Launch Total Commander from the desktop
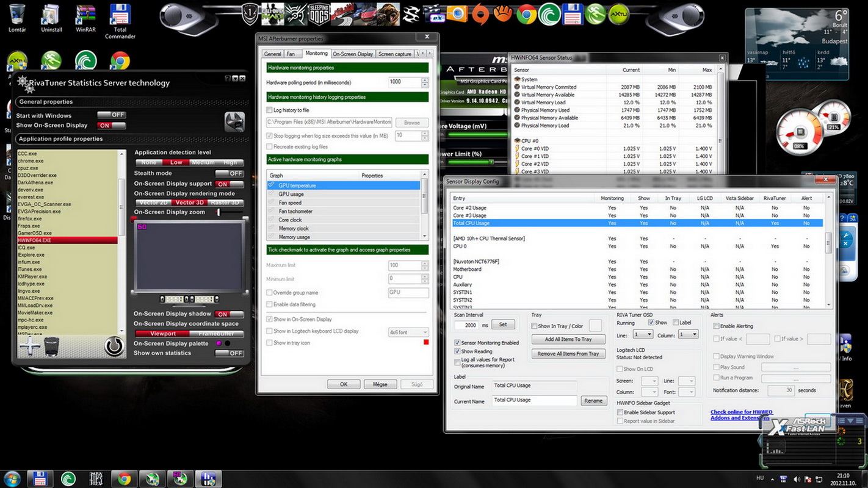 click(120, 21)
